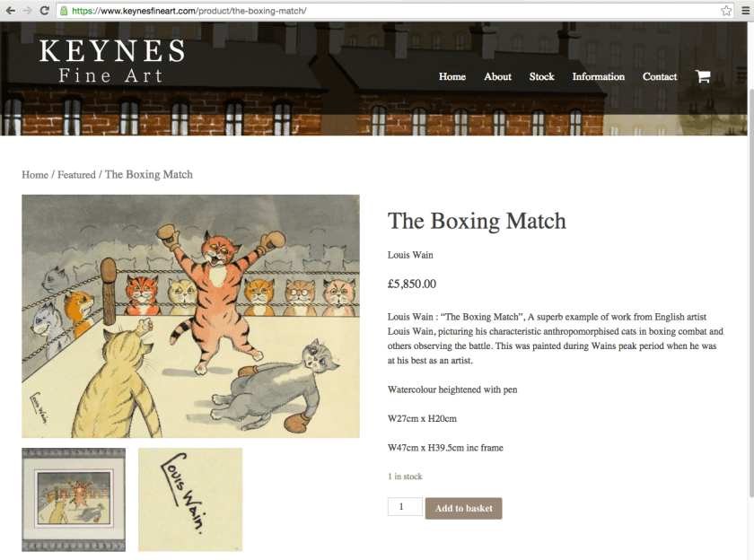
Task: Click the quantity input field
Action: [405, 507]
